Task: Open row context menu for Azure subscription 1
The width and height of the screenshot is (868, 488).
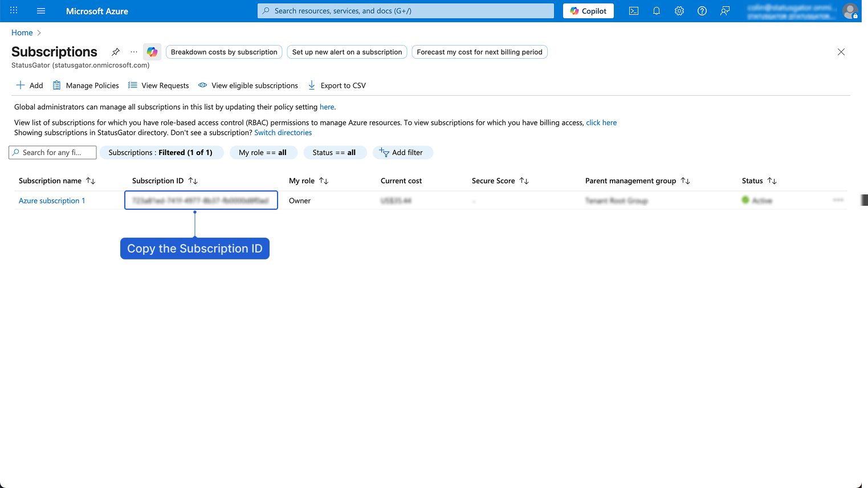Action: [838, 200]
